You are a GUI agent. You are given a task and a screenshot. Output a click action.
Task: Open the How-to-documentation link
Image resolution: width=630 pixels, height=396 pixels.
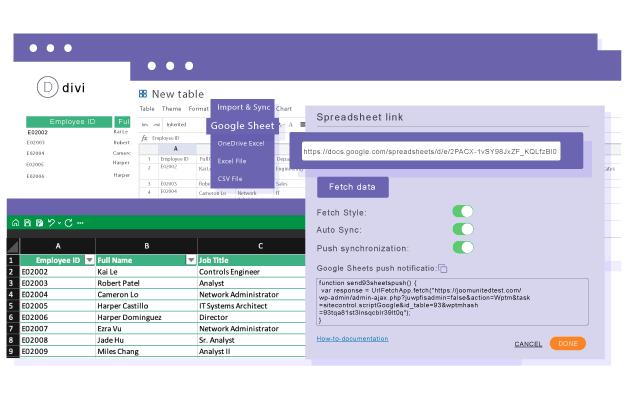352,339
